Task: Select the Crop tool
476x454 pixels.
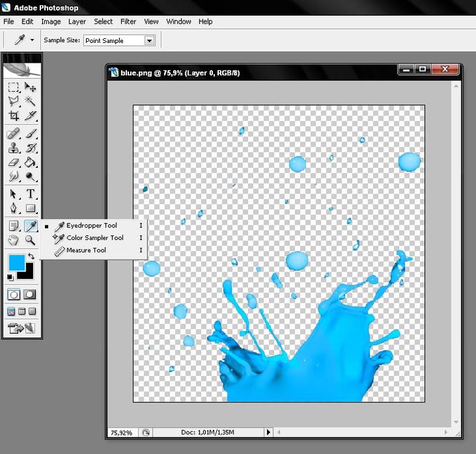Action: [x=13, y=116]
